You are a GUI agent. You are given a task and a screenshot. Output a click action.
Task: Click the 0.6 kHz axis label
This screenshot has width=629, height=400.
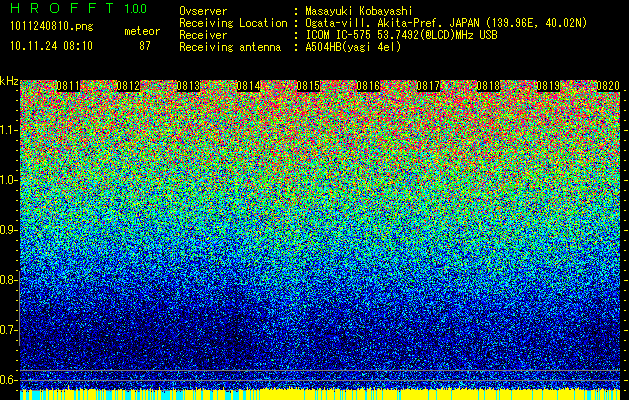tap(8, 380)
